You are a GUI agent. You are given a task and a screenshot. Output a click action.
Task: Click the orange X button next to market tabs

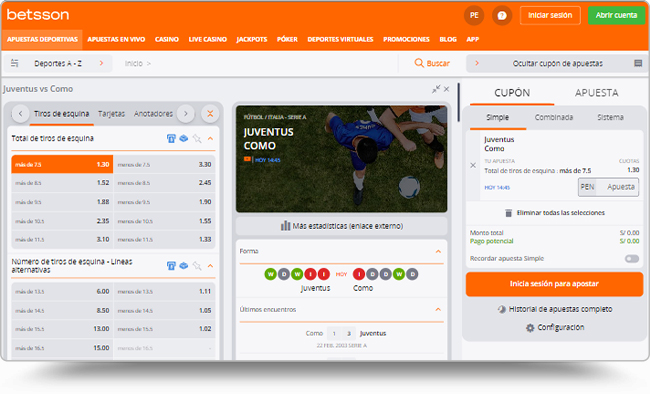pos(210,114)
